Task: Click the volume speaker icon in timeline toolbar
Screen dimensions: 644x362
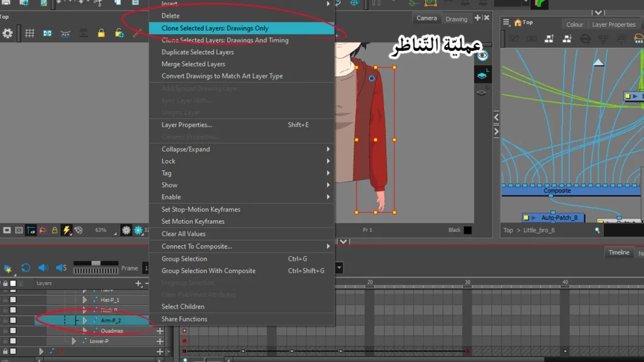Action: click(44, 268)
